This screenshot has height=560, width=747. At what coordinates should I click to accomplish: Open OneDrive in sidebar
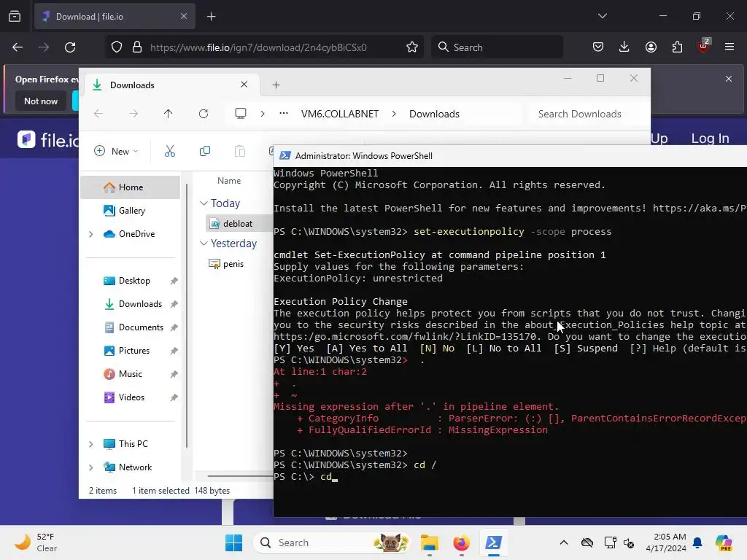click(136, 234)
